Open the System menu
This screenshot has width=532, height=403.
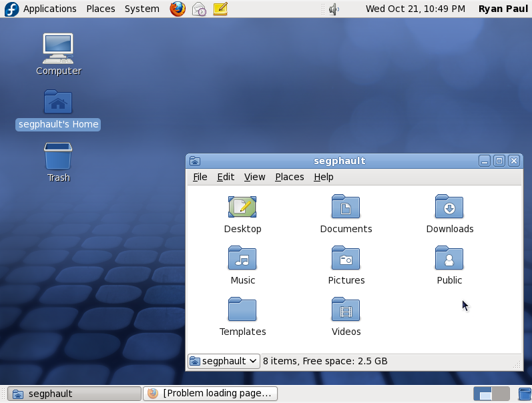(142, 9)
